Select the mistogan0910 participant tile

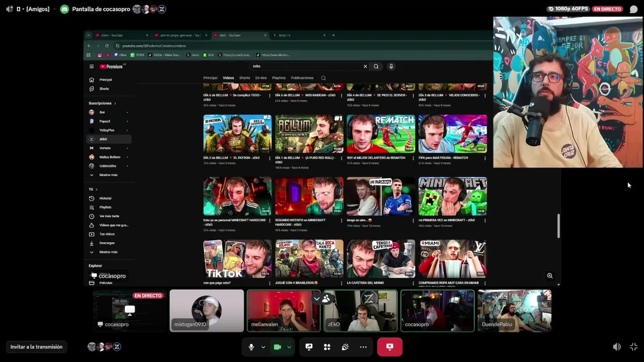click(207, 311)
